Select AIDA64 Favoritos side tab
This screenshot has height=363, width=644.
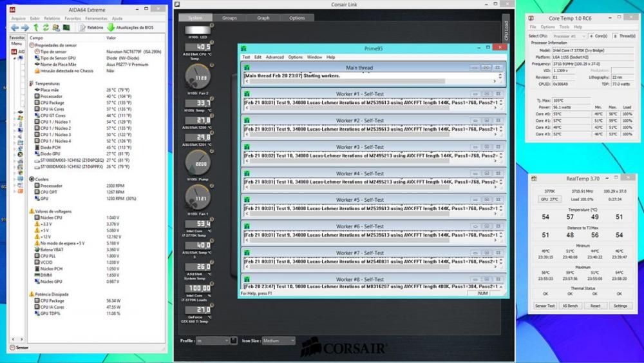point(17,37)
